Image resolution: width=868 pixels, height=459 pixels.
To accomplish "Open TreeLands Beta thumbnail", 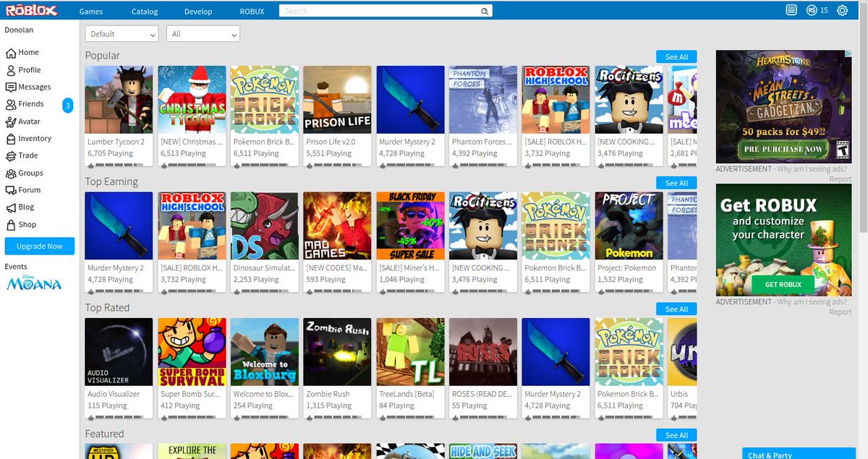I will click(410, 352).
